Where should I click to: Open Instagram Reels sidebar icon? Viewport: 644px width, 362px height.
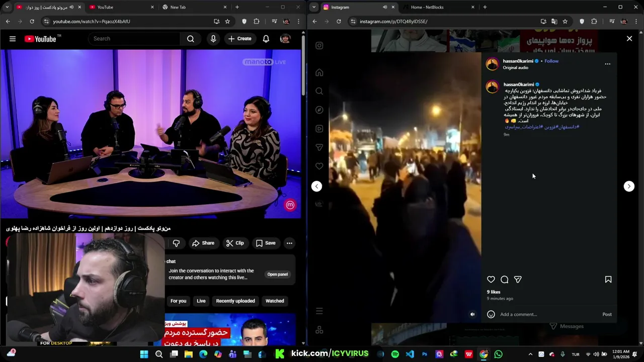(319, 129)
